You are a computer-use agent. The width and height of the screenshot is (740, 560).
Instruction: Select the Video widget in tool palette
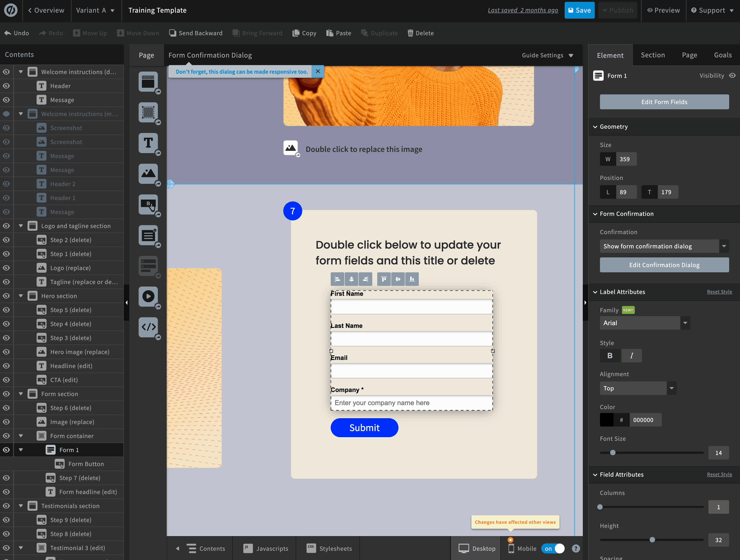click(148, 297)
